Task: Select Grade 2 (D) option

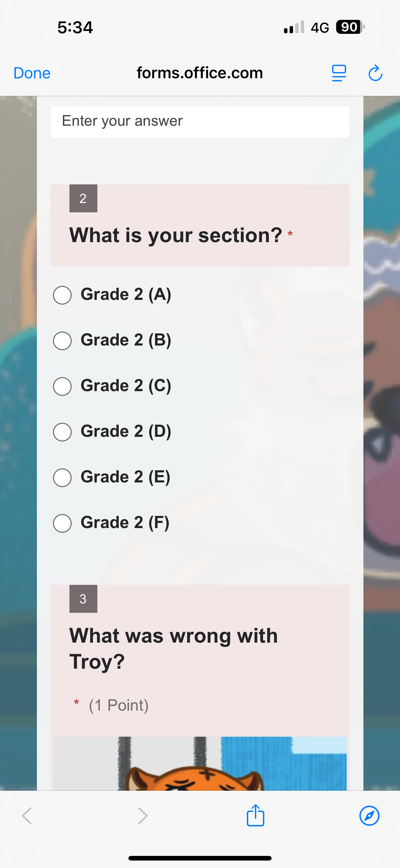Action: point(62,432)
